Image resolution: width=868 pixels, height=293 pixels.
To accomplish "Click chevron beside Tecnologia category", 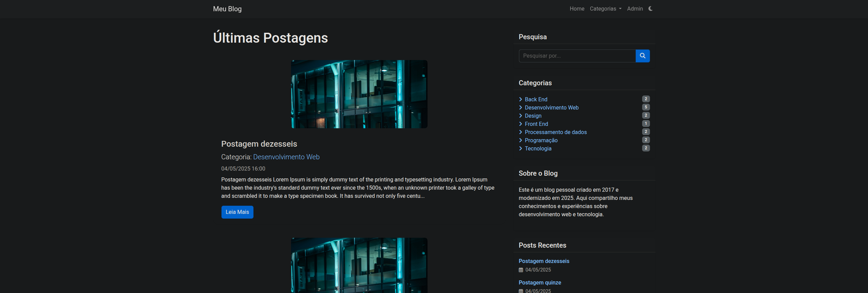I will tap(520, 148).
